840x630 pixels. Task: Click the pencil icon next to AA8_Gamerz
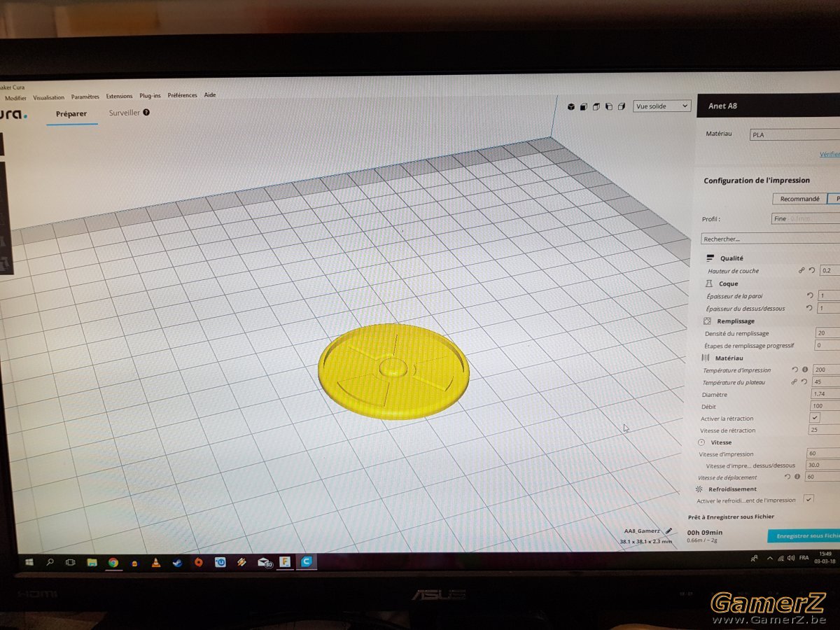[670, 531]
